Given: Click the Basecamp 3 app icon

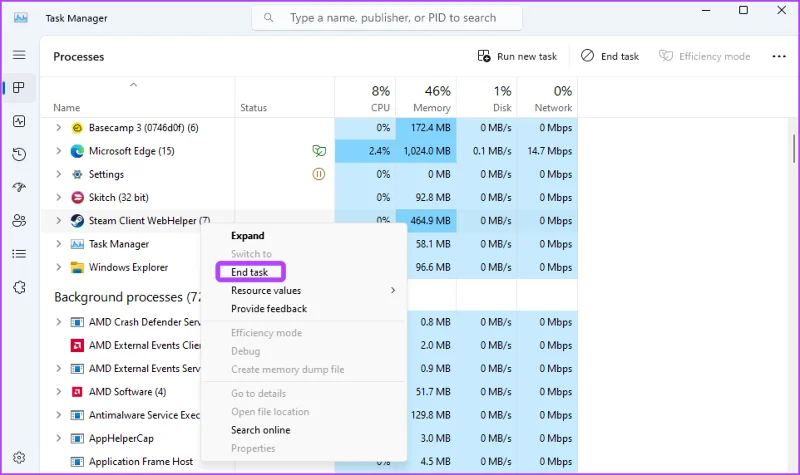Looking at the screenshot, I should point(77,128).
